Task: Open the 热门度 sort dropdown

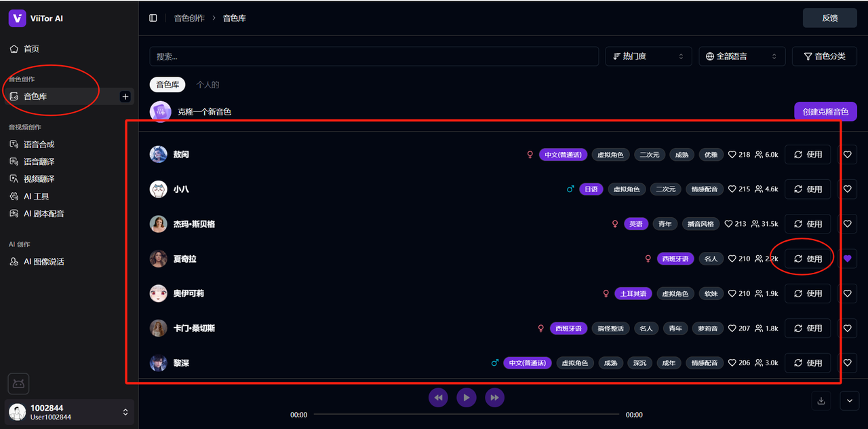Action: 648,56
